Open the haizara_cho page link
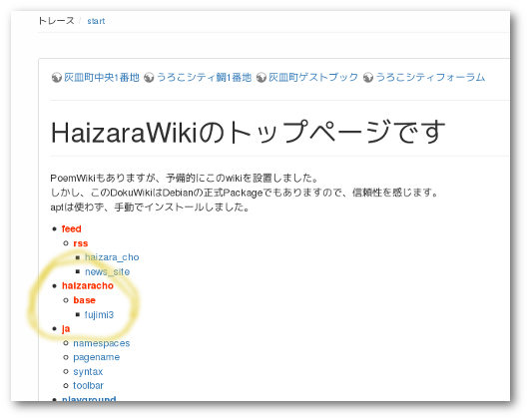The height and width of the screenshot is (420, 529). [x=112, y=257]
